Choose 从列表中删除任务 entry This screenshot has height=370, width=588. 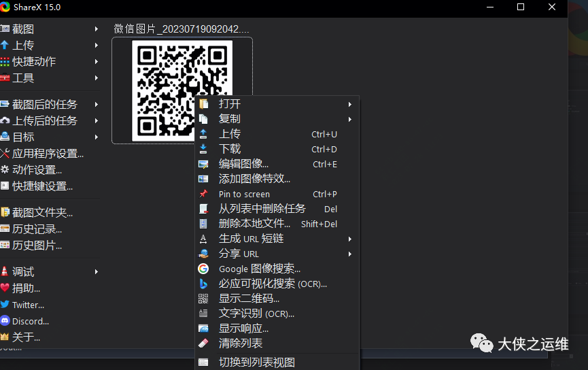(277, 209)
